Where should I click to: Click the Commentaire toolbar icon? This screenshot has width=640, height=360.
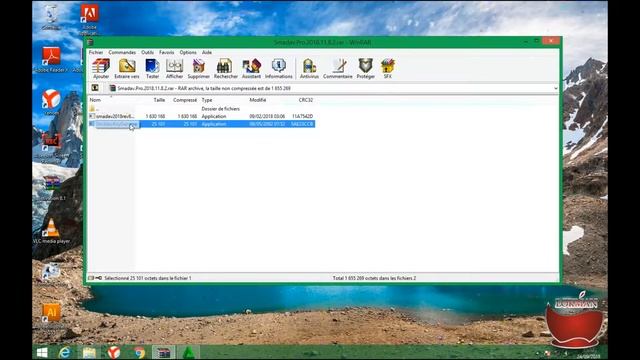pos(338,69)
